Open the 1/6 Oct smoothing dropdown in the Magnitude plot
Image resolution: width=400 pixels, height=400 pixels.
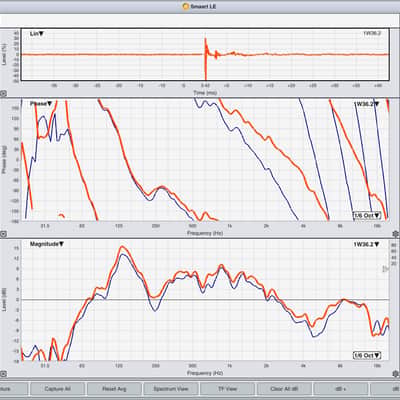pos(367,355)
